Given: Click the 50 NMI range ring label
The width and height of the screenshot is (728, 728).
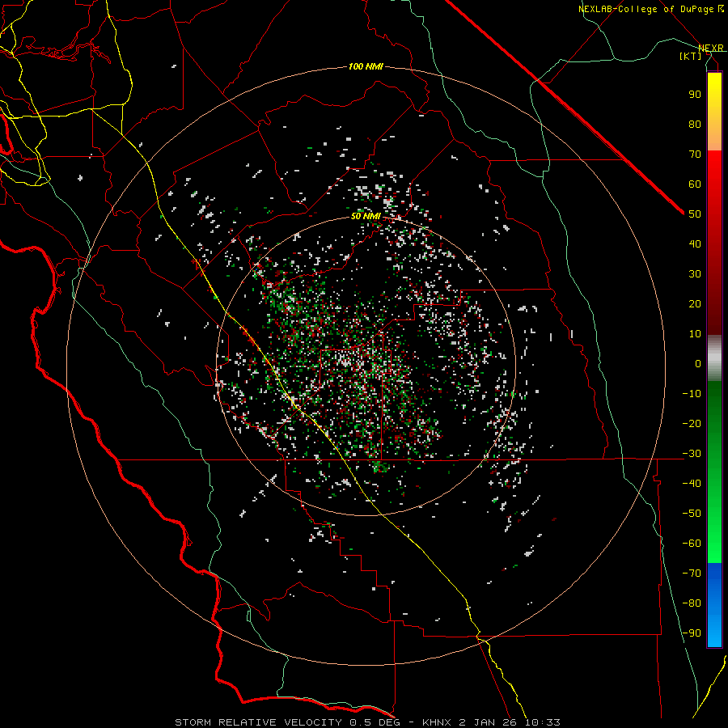Looking at the screenshot, I should click(366, 216).
